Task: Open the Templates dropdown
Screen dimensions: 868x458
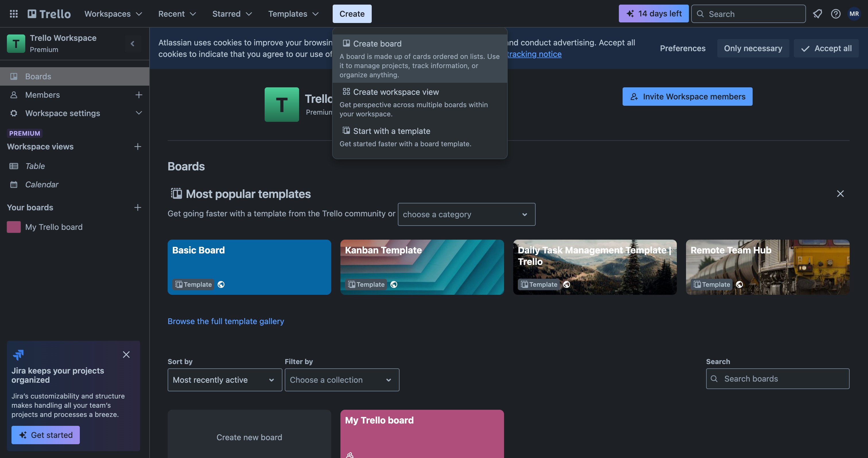Action: pyautogui.click(x=293, y=14)
